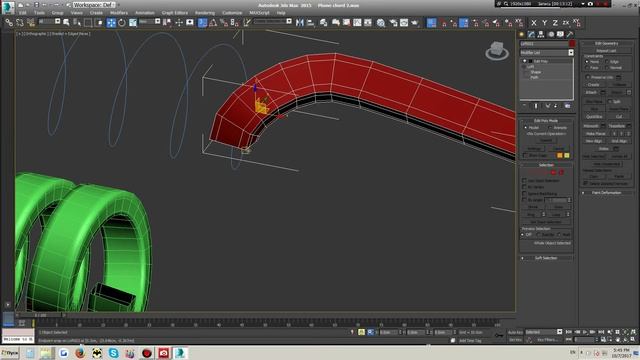Image resolution: width=640 pixels, height=360 pixels.
Task: Open the Customize menu
Action: tap(232, 13)
